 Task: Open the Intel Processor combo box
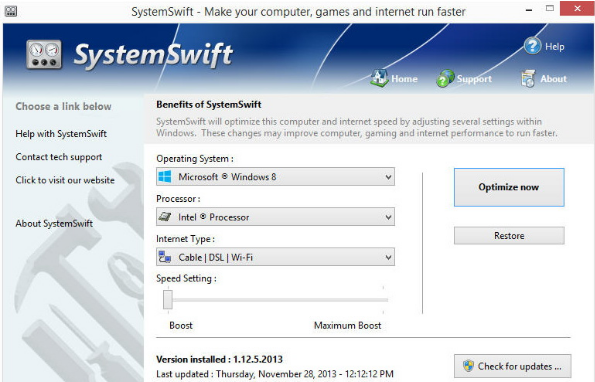click(275, 217)
